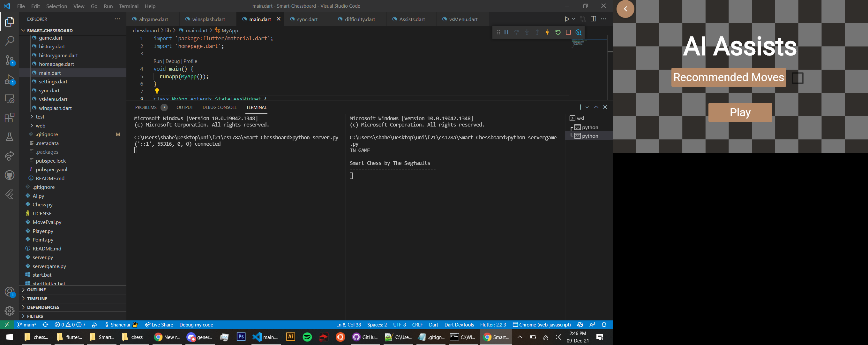Open server.py in the explorer

click(x=43, y=257)
